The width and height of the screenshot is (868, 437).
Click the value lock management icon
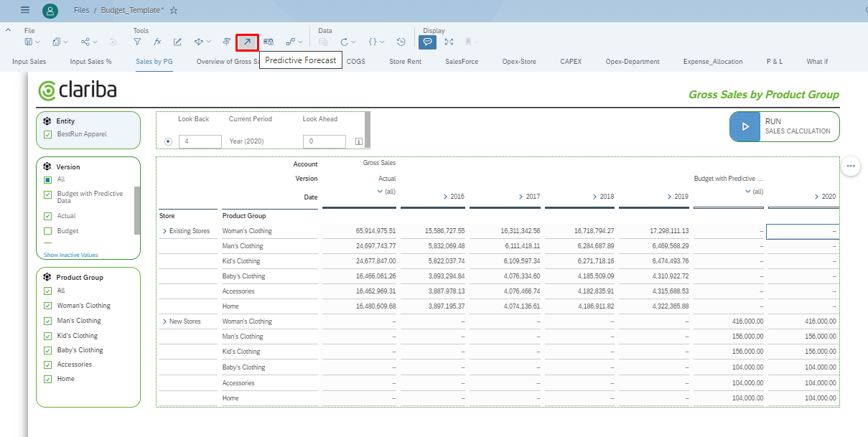(x=268, y=42)
